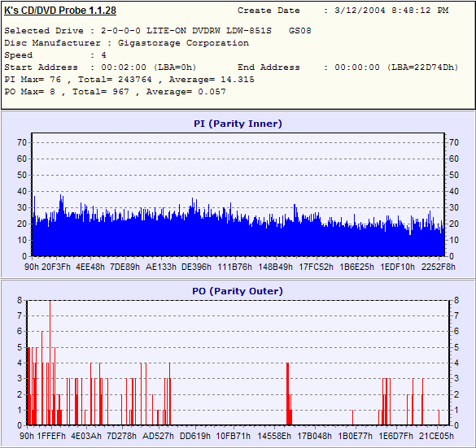
Task: Click the 70 gridline label on PI chart
Action: click(22, 142)
